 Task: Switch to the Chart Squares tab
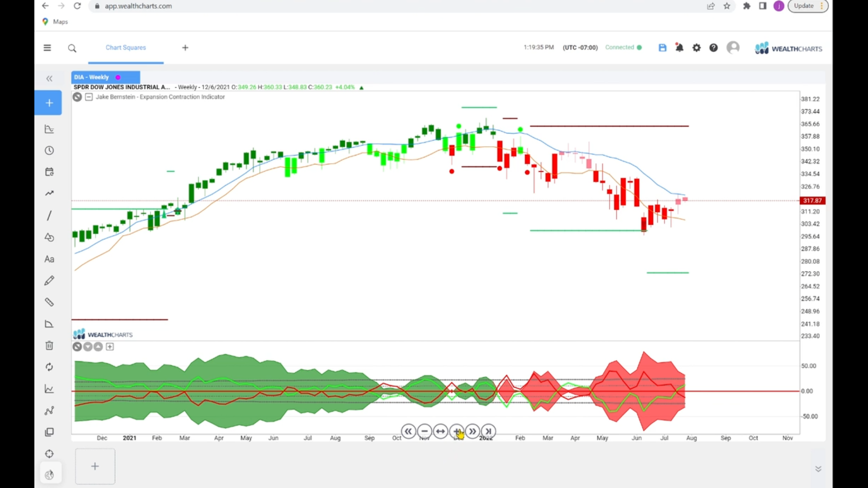126,47
